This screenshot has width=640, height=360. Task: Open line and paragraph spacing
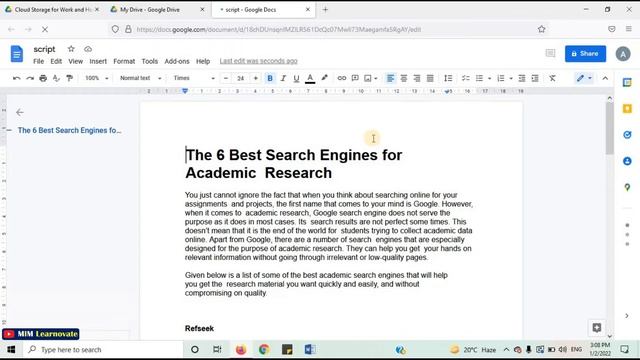click(448, 78)
